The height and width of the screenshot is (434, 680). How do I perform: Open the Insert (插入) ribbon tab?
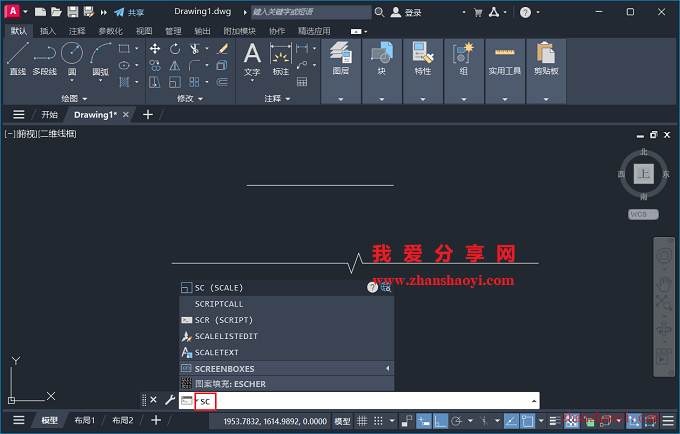pyautogui.click(x=48, y=31)
